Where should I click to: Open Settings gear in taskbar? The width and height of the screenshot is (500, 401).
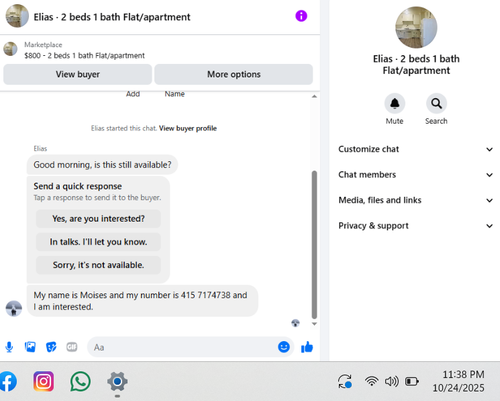pyautogui.click(x=117, y=381)
